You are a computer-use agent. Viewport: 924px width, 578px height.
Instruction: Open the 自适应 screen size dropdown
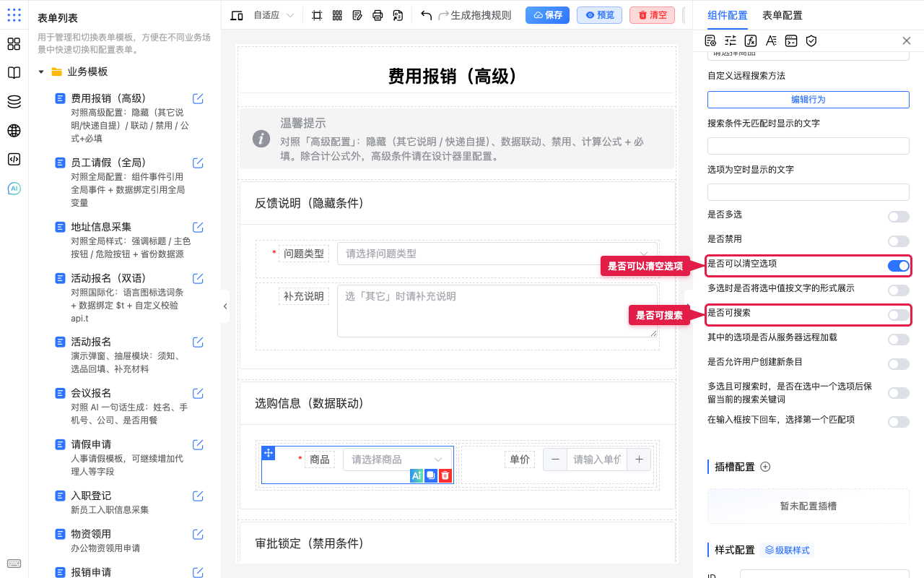274,15
